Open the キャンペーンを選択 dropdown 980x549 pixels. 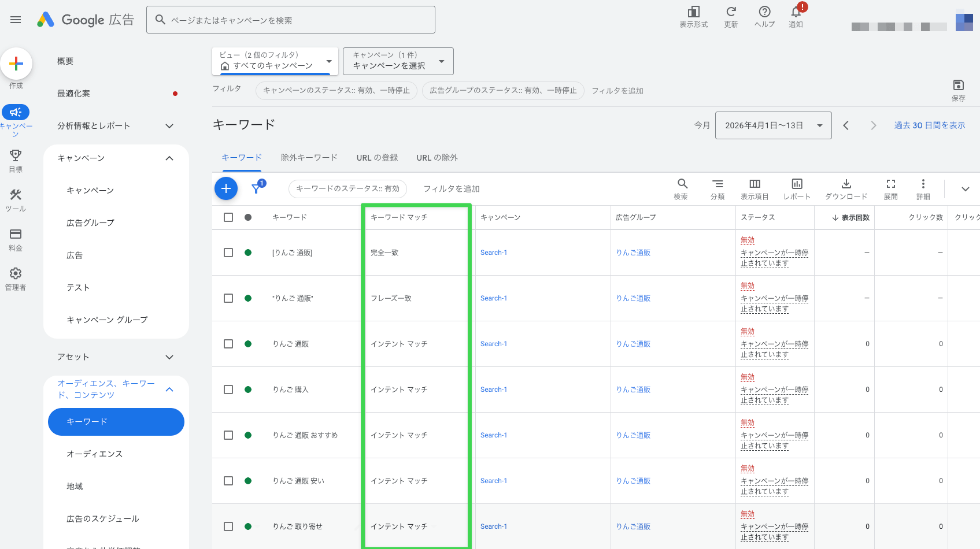398,61
